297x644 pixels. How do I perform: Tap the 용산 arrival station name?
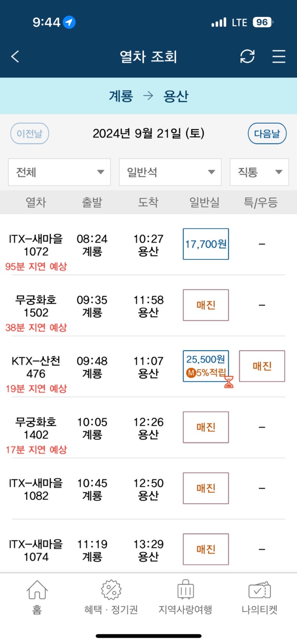point(175,96)
